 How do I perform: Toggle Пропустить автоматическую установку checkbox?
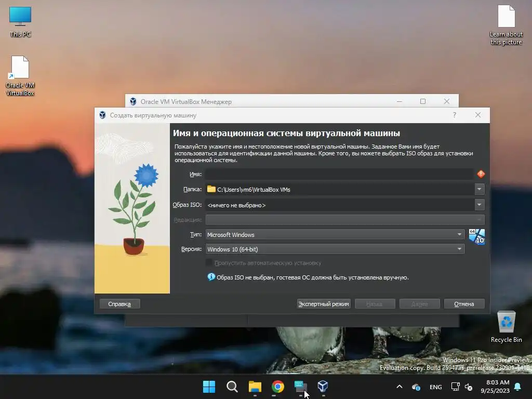pyautogui.click(x=209, y=262)
